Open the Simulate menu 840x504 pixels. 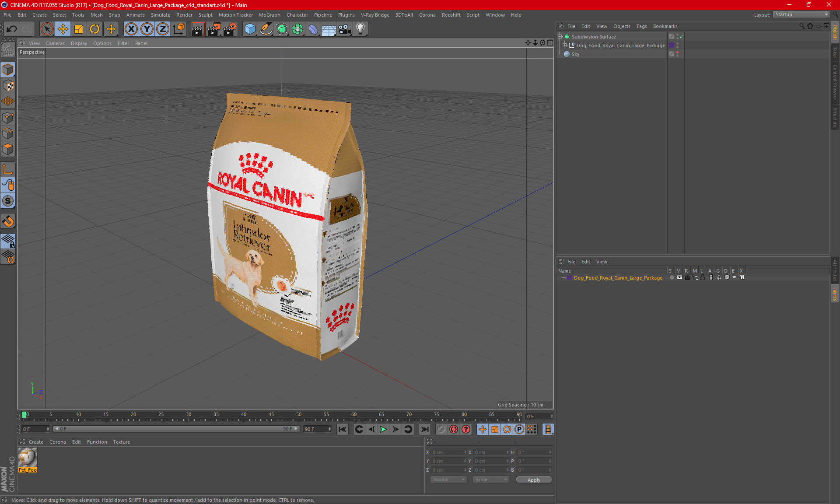click(x=161, y=15)
